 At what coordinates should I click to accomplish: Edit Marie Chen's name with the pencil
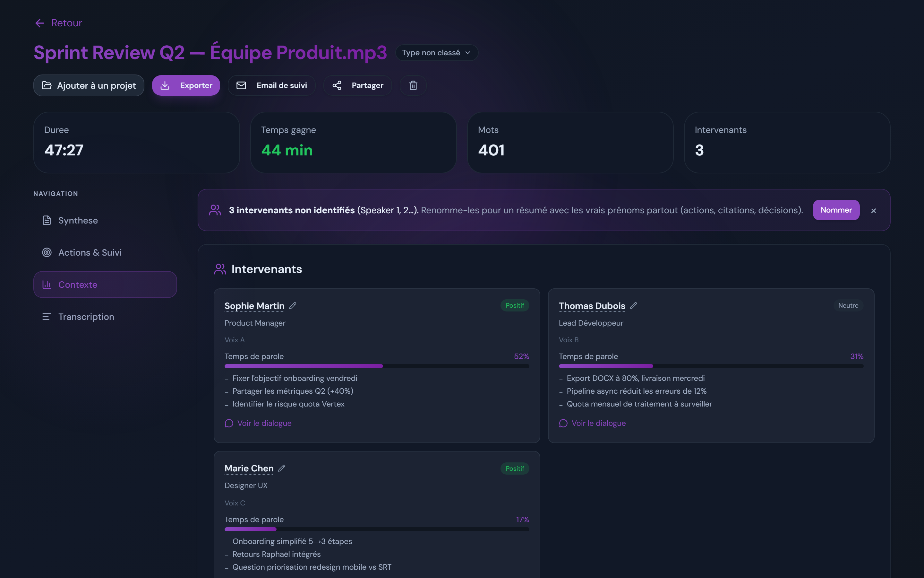click(282, 468)
